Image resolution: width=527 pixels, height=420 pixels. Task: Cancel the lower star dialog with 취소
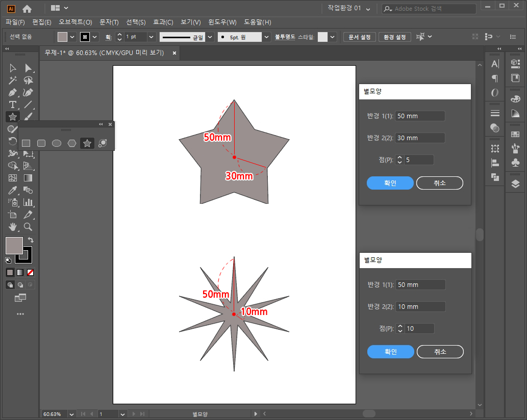(440, 352)
